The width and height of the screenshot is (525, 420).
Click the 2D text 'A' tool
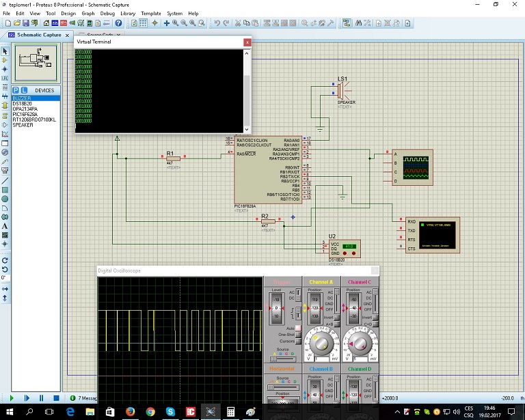click(x=5, y=225)
